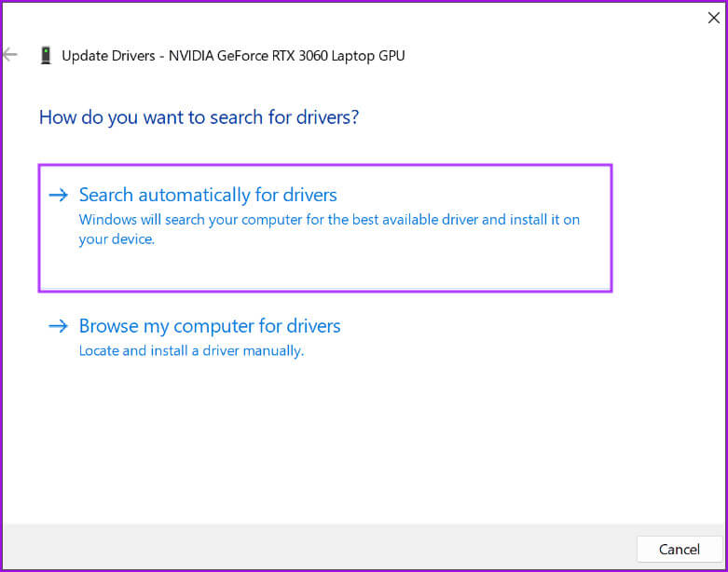Click the 'Update Drivers - NVIDIA GeForce RTX 3060' title
This screenshot has height=572, width=728.
(233, 56)
